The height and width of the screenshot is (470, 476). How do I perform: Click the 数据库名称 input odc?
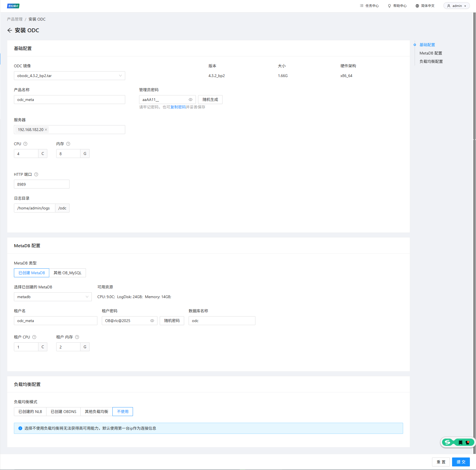[222, 321]
